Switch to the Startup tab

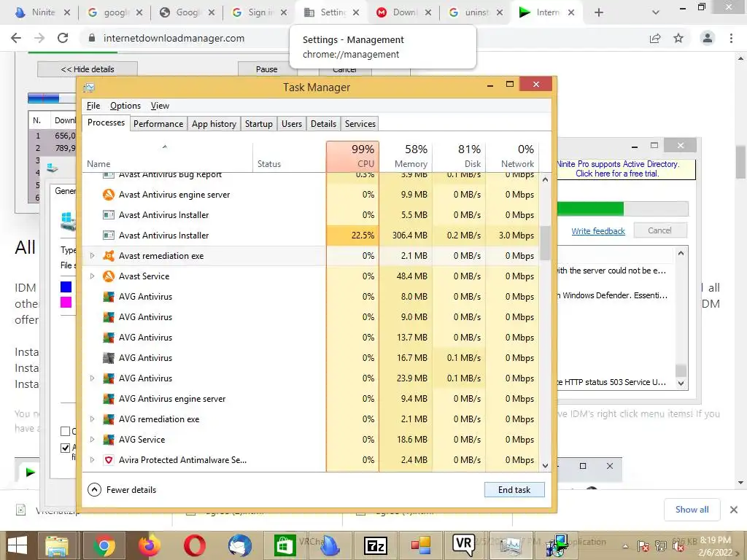[259, 124]
